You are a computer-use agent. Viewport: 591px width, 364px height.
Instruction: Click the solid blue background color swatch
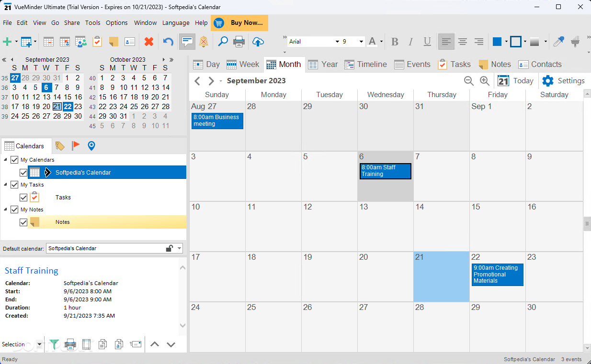pos(497,42)
